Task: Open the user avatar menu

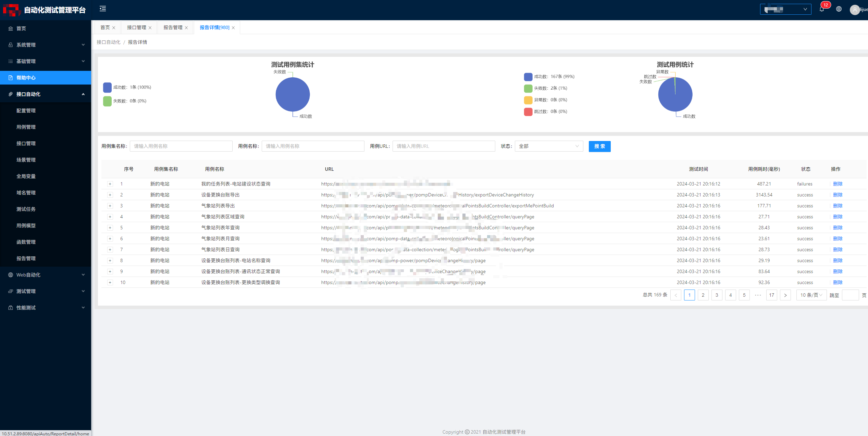Action: pos(854,10)
